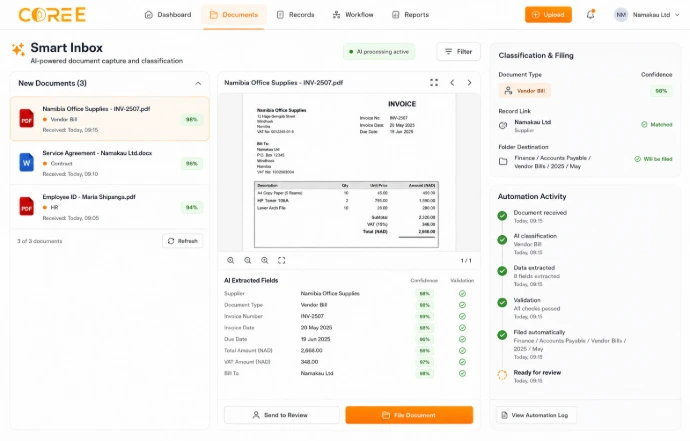Click the Vendor Bill document type tag
Screen dimensions: 690x441
[x=525, y=91]
